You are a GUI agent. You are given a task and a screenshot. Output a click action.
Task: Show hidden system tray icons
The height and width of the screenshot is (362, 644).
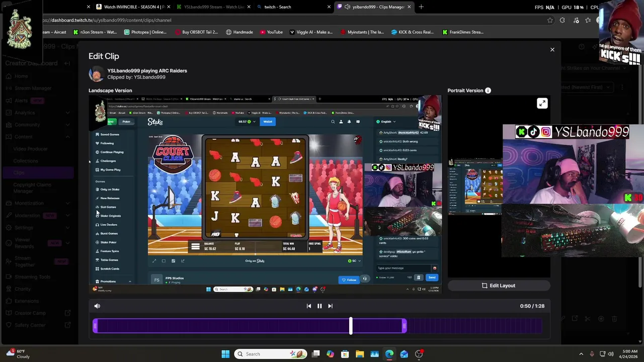click(x=581, y=354)
